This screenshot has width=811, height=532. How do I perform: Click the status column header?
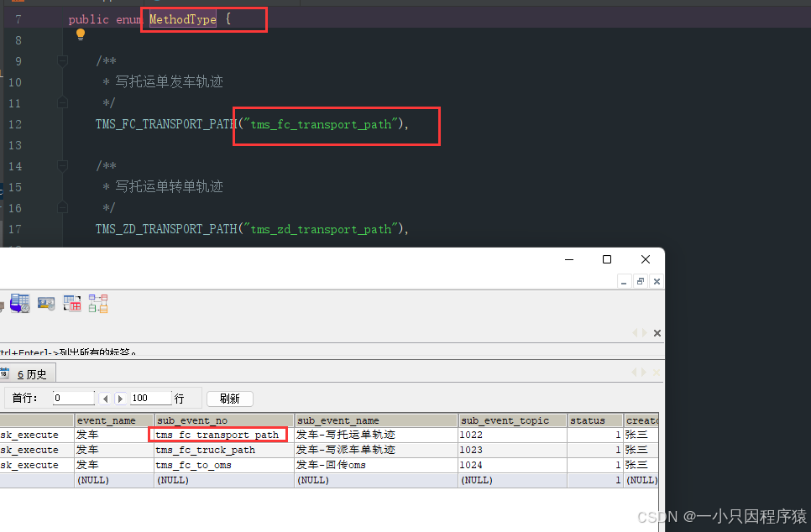pos(595,420)
